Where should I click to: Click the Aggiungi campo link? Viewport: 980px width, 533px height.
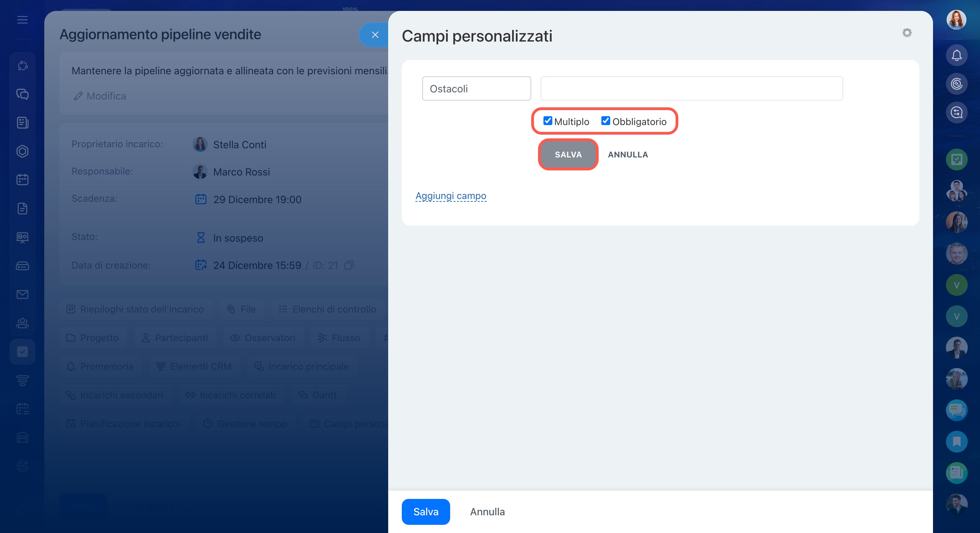pyautogui.click(x=451, y=196)
